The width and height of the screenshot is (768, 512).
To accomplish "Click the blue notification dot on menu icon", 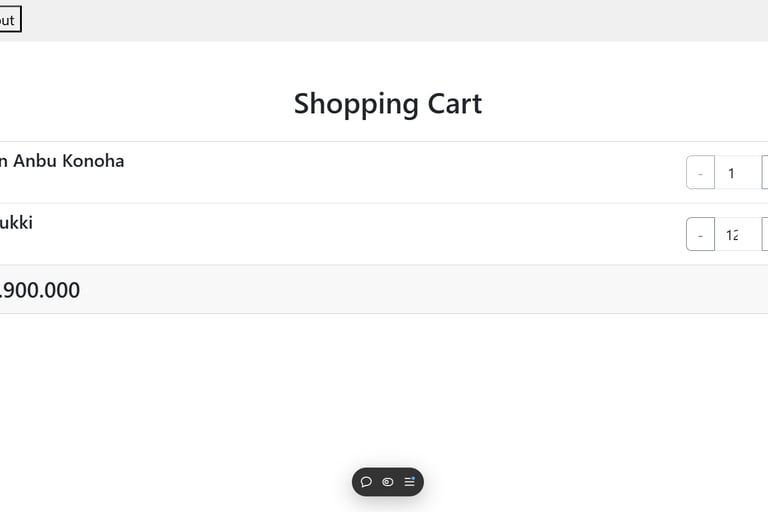I will pyautogui.click(x=413, y=478).
